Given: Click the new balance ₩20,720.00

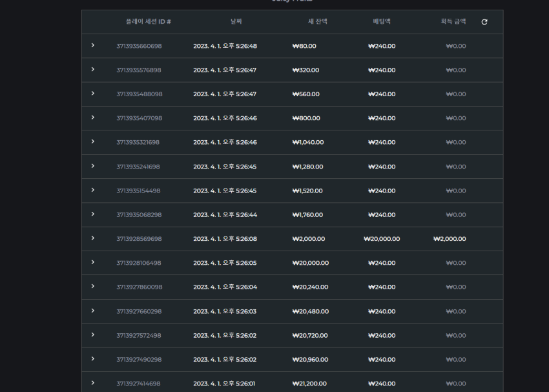Looking at the screenshot, I should click(x=310, y=336).
